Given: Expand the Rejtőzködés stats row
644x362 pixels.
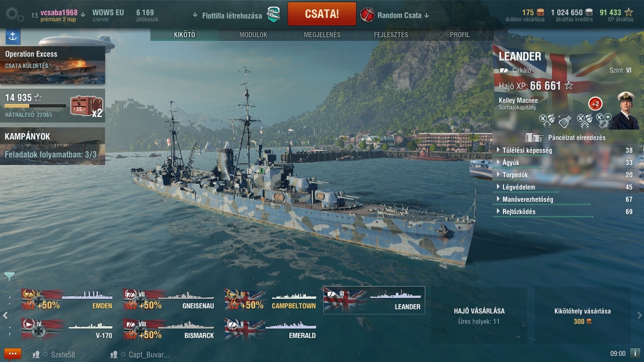Looking at the screenshot, I should [566, 212].
